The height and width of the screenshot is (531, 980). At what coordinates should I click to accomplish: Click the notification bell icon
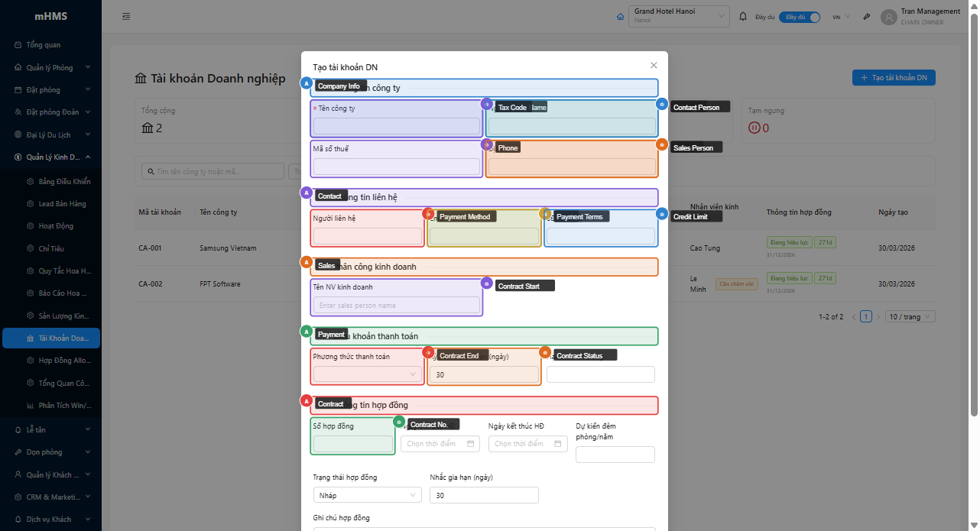(x=743, y=16)
